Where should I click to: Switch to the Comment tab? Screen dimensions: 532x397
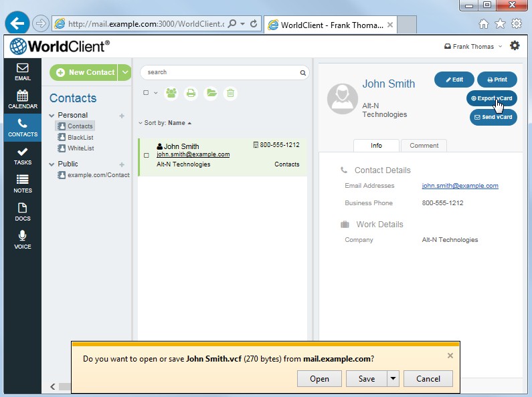[424, 145]
